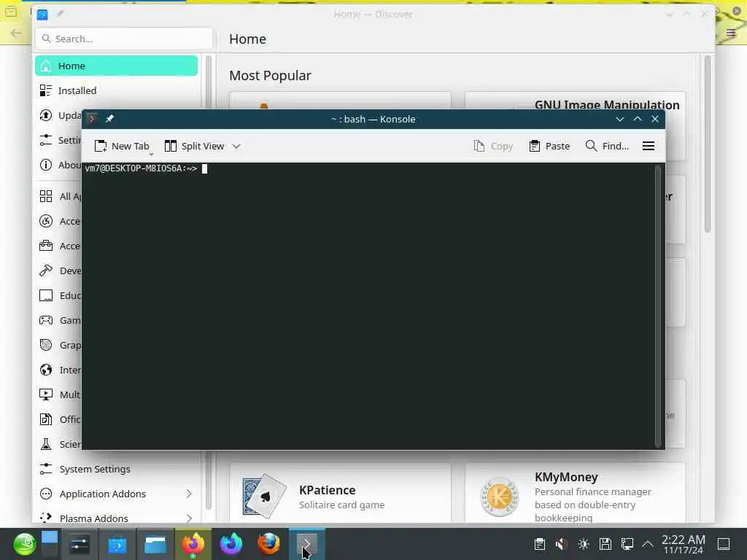Expand the Split View dropdown arrow
The height and width of the screenshot is (560, 747).
point(236,146)
